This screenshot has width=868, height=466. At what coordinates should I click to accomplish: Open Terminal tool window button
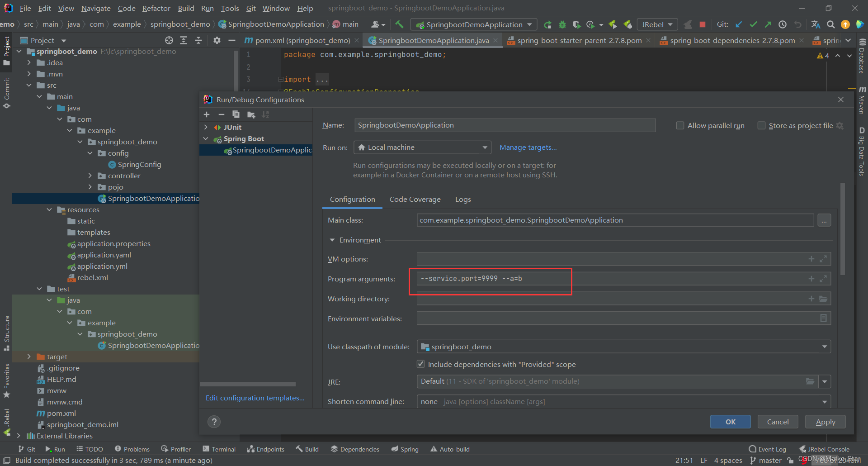click(x=219, y=449)
